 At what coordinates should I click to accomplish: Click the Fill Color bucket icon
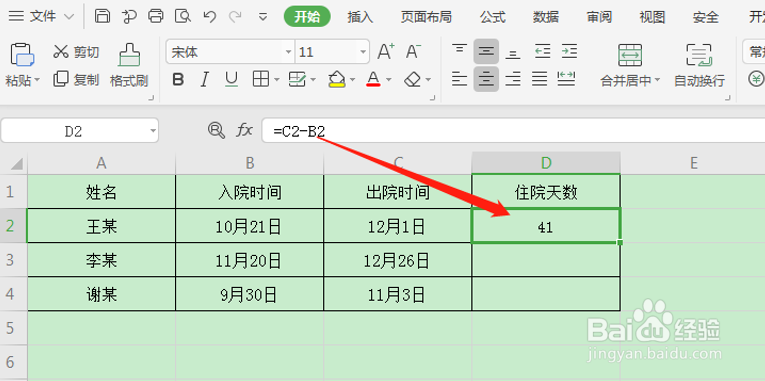point(337,79)
